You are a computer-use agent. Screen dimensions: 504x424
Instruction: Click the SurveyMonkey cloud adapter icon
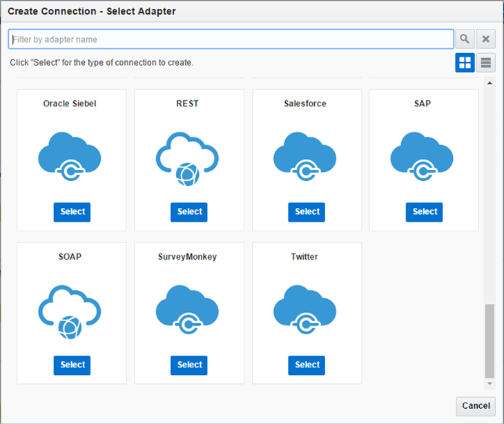tap(187, 310)
